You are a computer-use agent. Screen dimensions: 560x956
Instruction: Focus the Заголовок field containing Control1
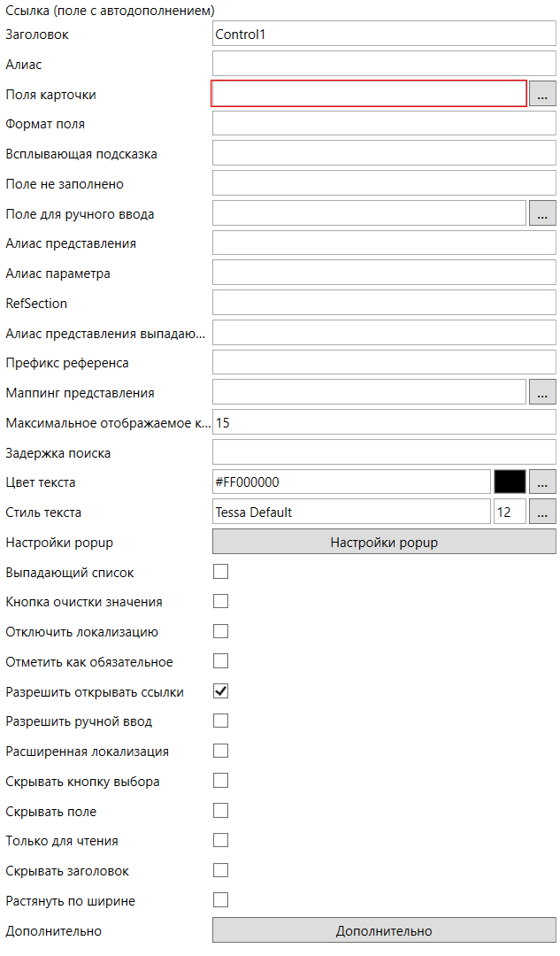[384, 35]
